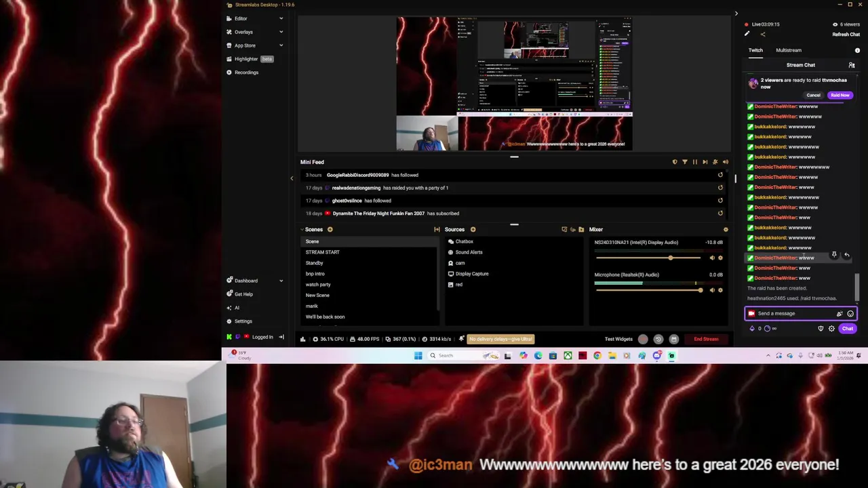Expand the Overlays menu chevron
The image size is (868, 488).
click(281, 32)
